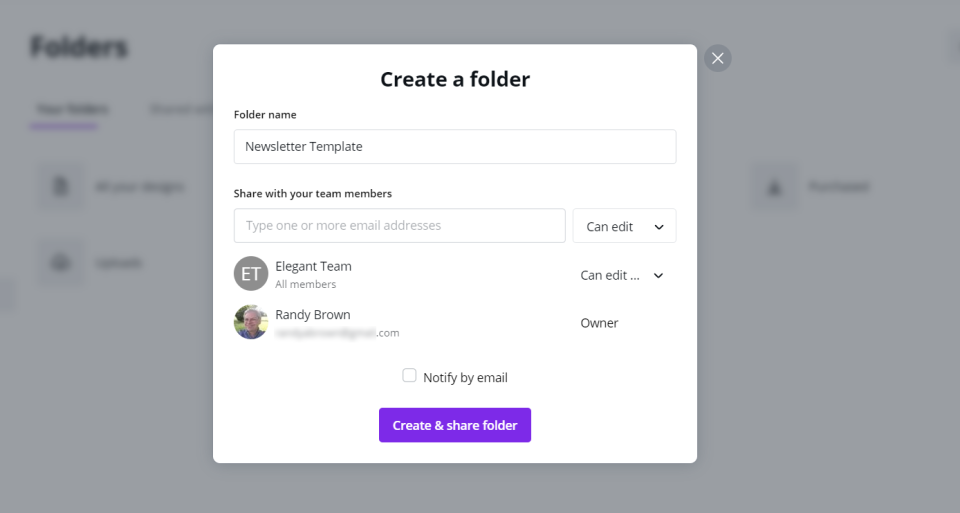Click the All your designs label
This screenshot has height=513, width=960.
click(x=140, y=187)
